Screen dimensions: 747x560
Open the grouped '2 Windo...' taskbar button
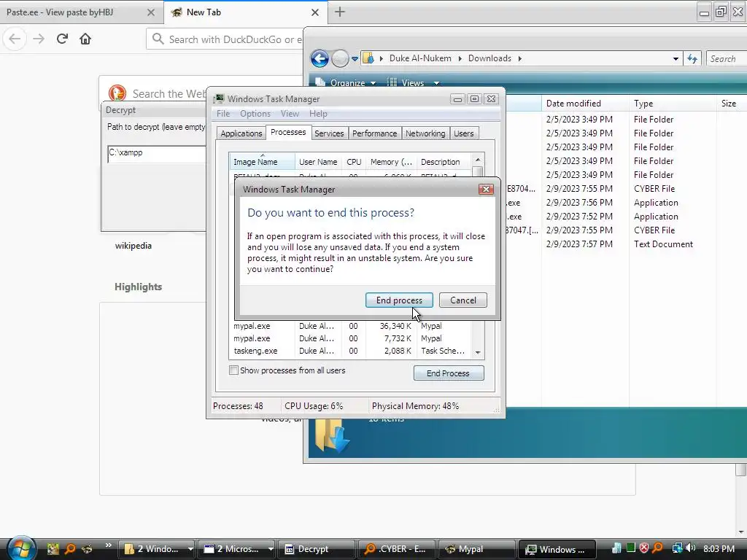pos(156,548)
